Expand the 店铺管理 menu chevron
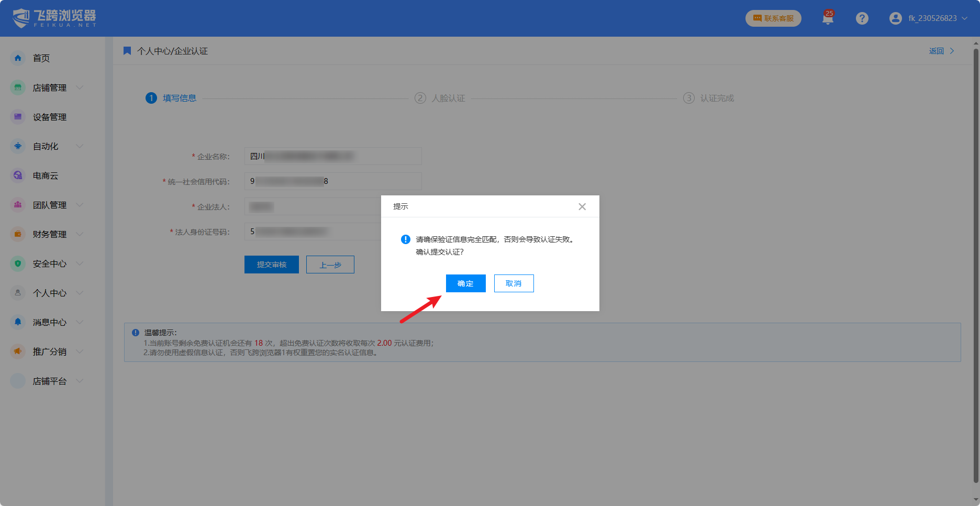 (x=80, y=87)
